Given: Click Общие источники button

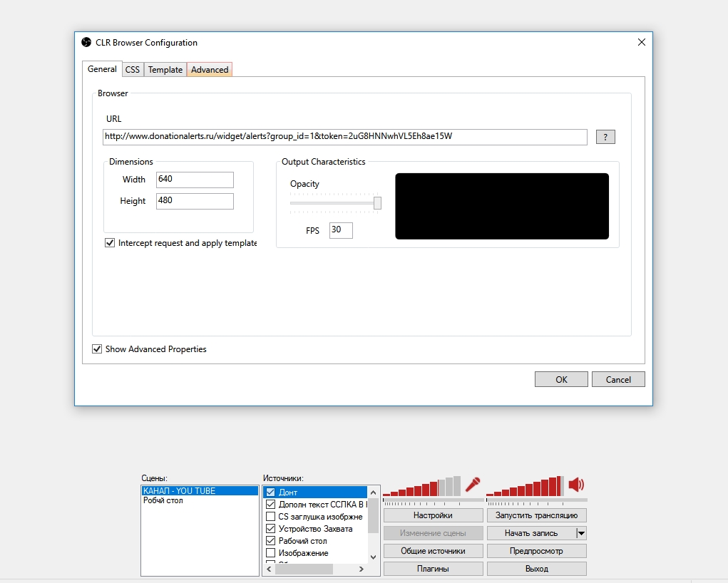Looking at the screenshot, I should tap(434, 551).
